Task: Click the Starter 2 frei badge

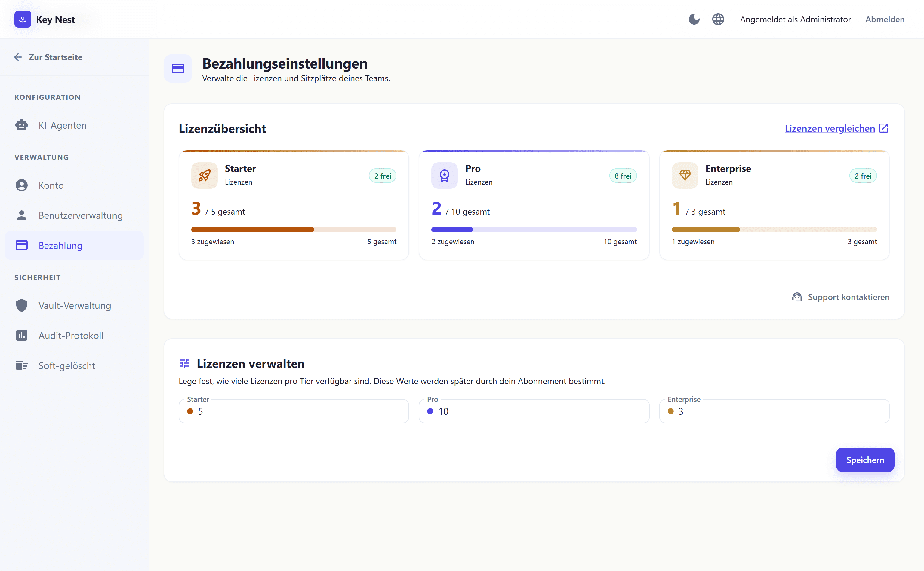Action: [x=383, y=176]
